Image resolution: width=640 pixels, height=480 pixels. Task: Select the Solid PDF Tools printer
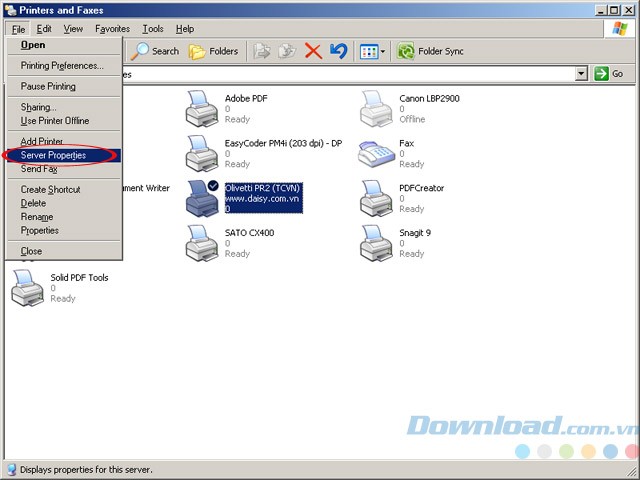[x=28, y=288]
